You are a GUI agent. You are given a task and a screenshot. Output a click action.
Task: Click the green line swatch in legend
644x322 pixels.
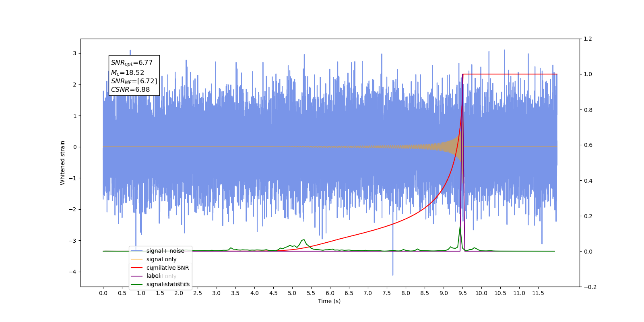pyautogui.click(x=137, y=285)
